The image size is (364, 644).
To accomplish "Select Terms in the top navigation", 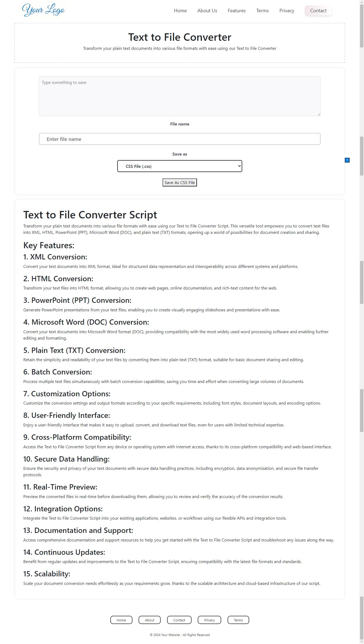I will point(262,11).
